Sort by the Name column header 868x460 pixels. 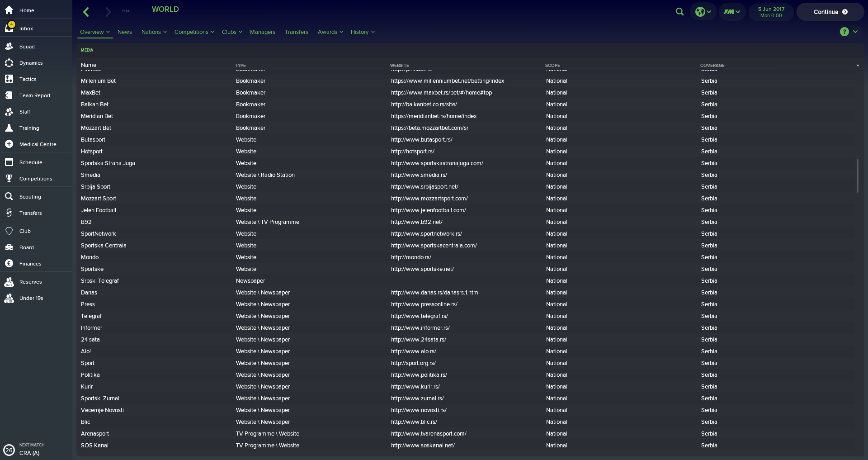(89, 65)
